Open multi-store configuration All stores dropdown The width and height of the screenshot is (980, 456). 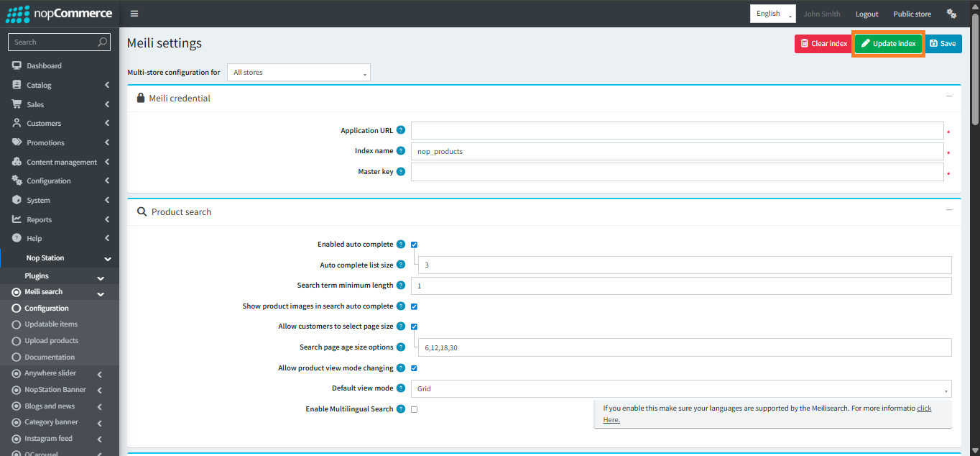(298, 73)
